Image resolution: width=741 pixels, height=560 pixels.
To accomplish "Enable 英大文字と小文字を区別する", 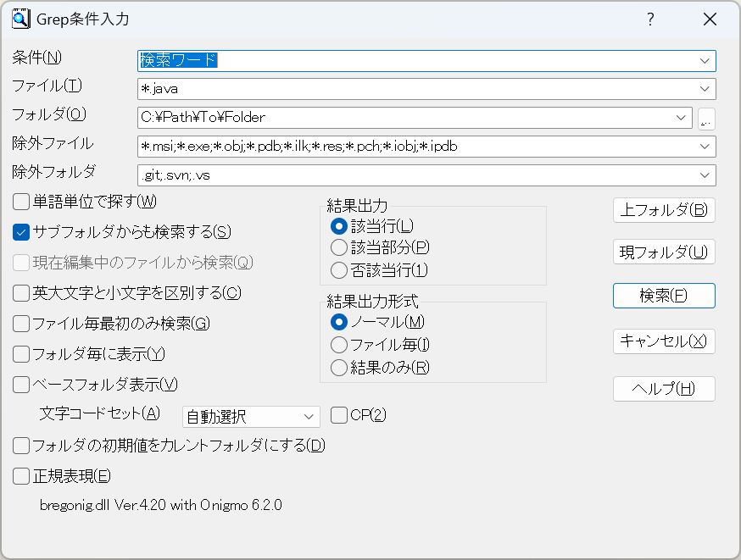I will pyautogui.click(x=19, y=291).
